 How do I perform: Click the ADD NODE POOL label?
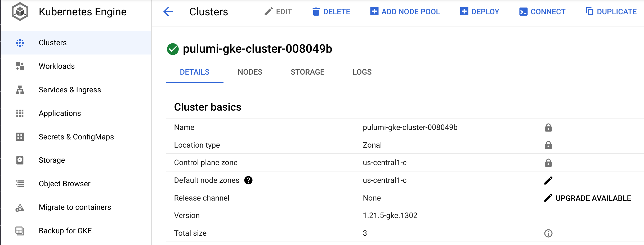click(410, 12)
